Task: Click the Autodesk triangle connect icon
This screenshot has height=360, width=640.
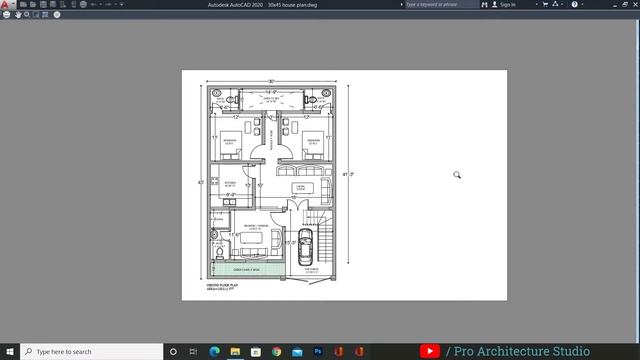Action: click(x=555, y=4)
